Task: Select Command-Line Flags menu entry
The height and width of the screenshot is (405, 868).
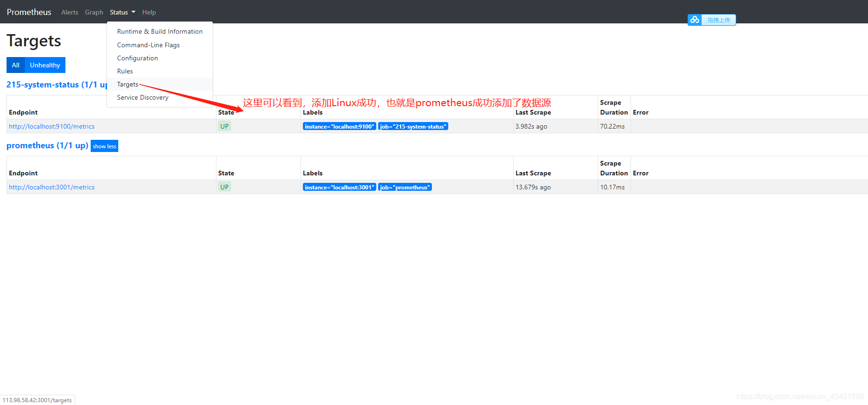Action: (x=160, y=45)
